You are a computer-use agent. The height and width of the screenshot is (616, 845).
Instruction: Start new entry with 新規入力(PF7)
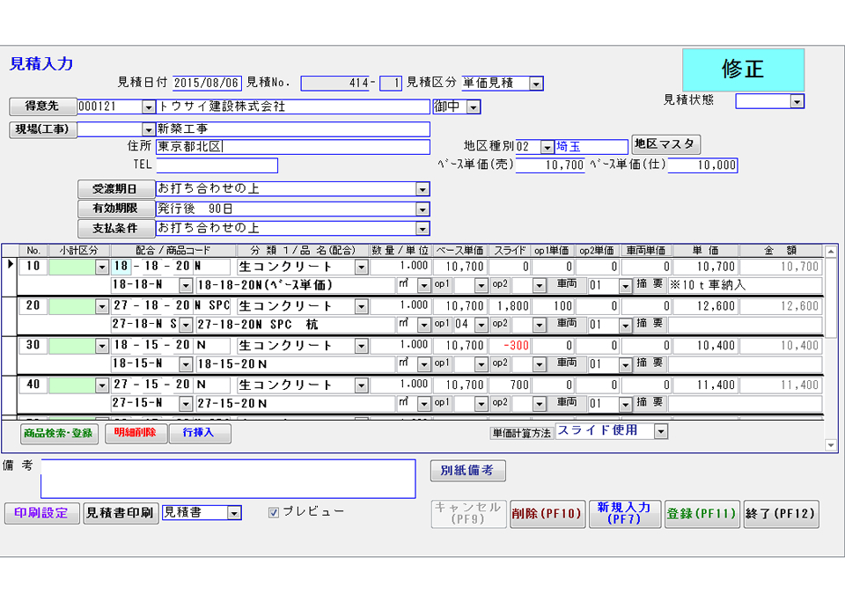(x=624, y=514)
